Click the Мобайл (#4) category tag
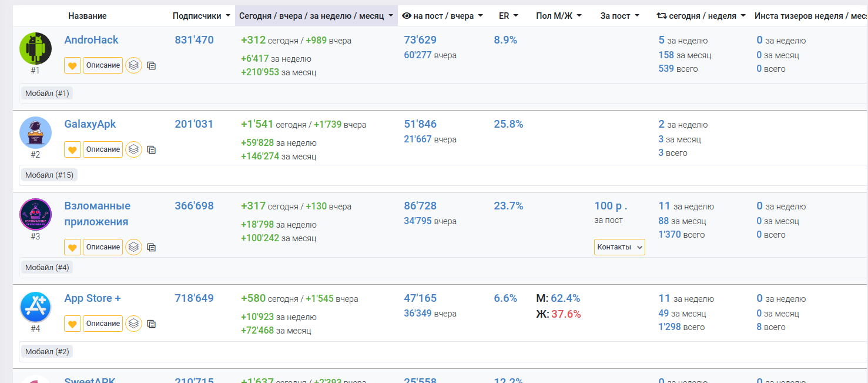Image resolution: width=868 pixels, height=383 pixels. (47, 267)
